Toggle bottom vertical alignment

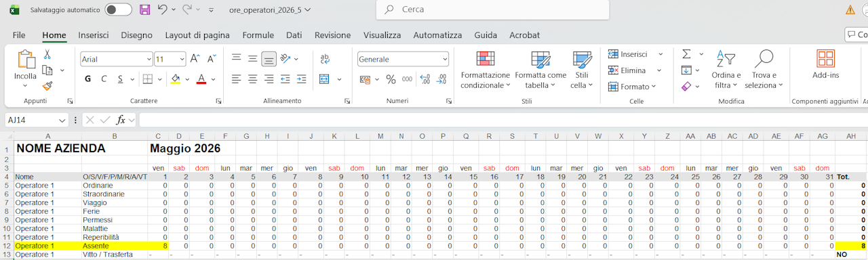pos(269,59)
